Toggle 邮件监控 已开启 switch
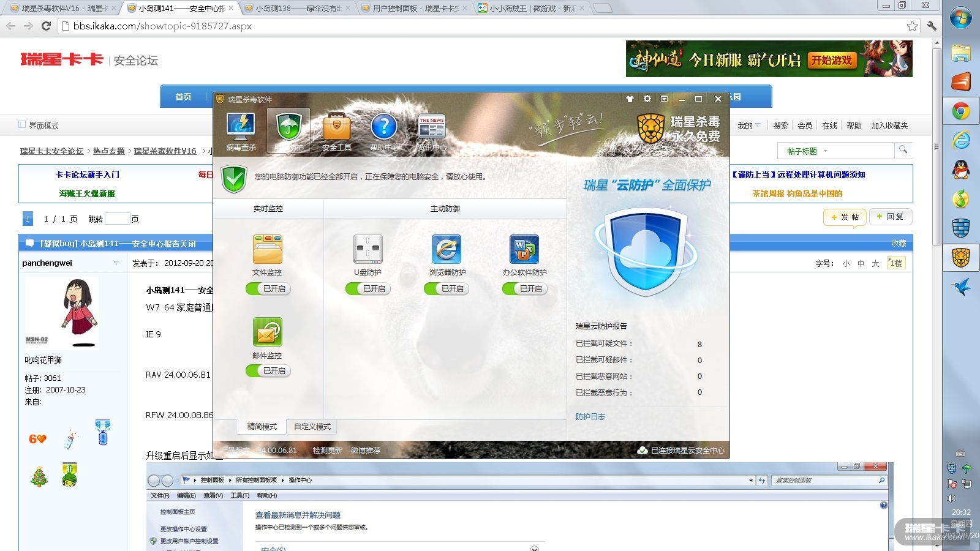 268,370
